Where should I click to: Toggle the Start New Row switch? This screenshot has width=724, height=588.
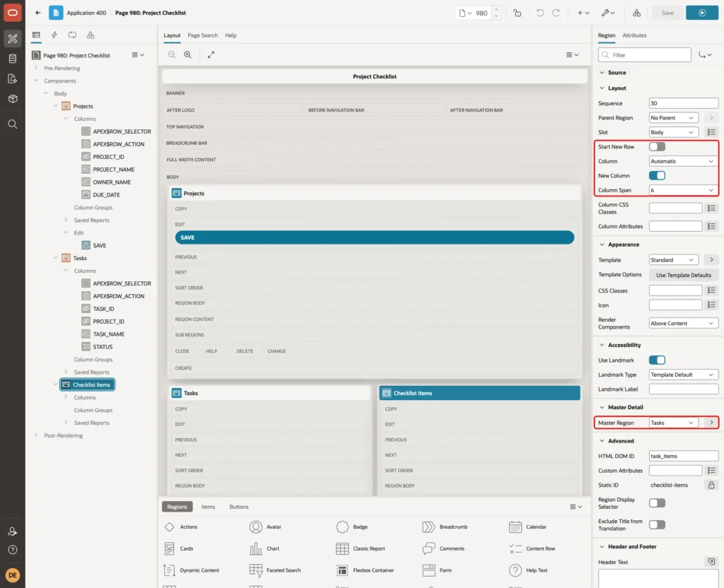pos(657,147)
